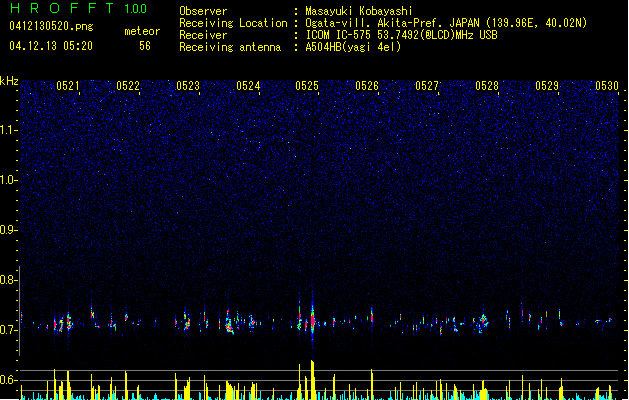Click the 0530 time marker
The width and height of the screenshot is (629, 400).
607,86
